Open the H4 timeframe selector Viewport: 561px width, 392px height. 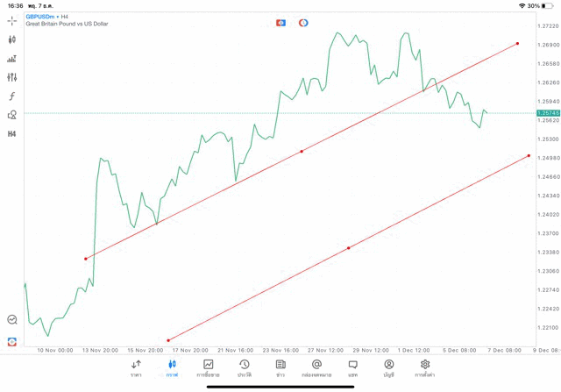click(12, 134)
